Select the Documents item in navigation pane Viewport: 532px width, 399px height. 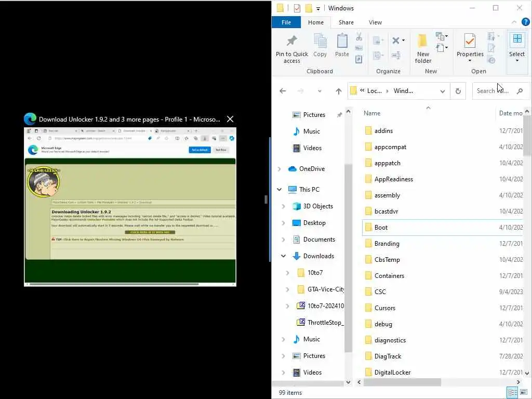(319, 239)
